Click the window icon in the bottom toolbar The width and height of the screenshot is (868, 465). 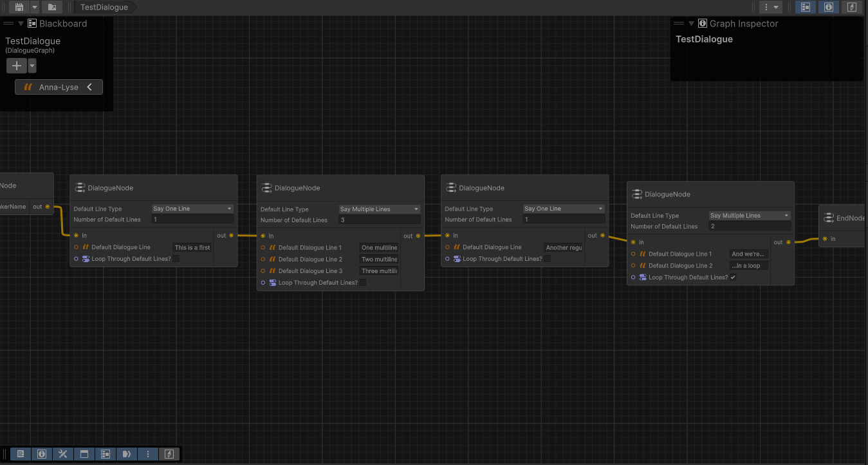tap(84, 453)
